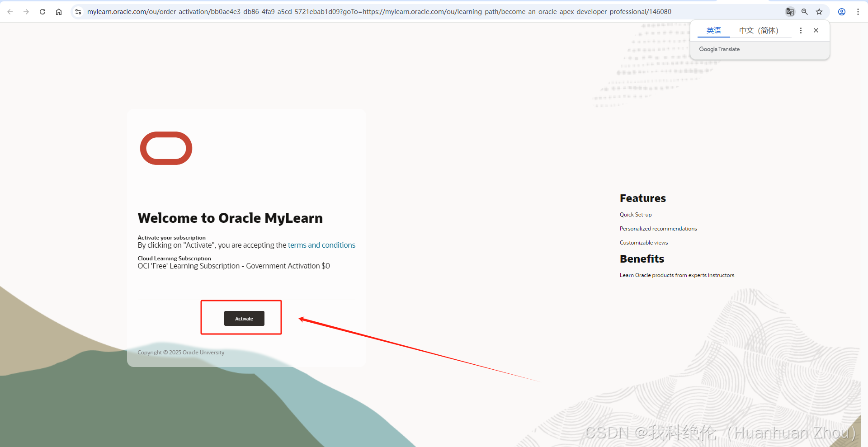Close the Google Translate popup

click(x=816, y=30)
